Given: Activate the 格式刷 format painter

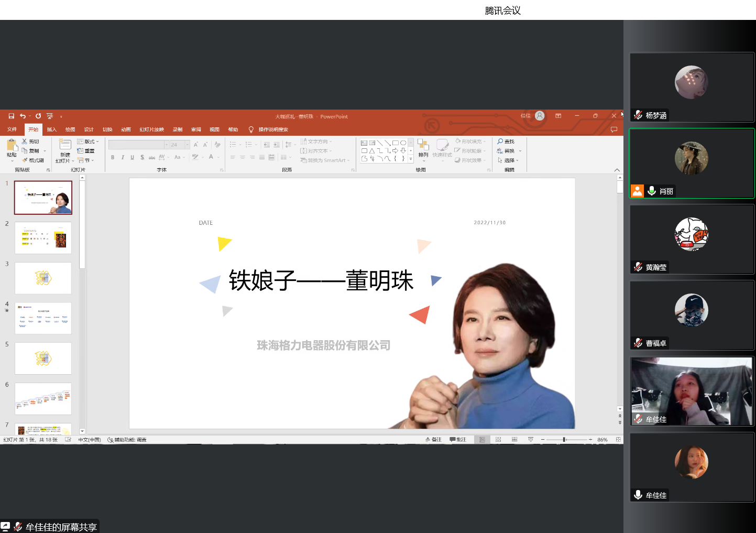Looking at the screenshot, I should 32,160.
